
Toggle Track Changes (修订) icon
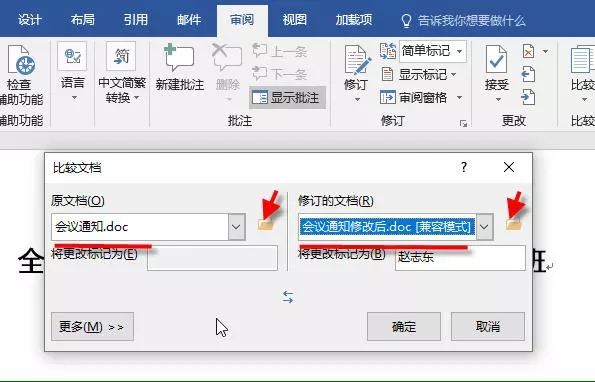pos(357,60)
